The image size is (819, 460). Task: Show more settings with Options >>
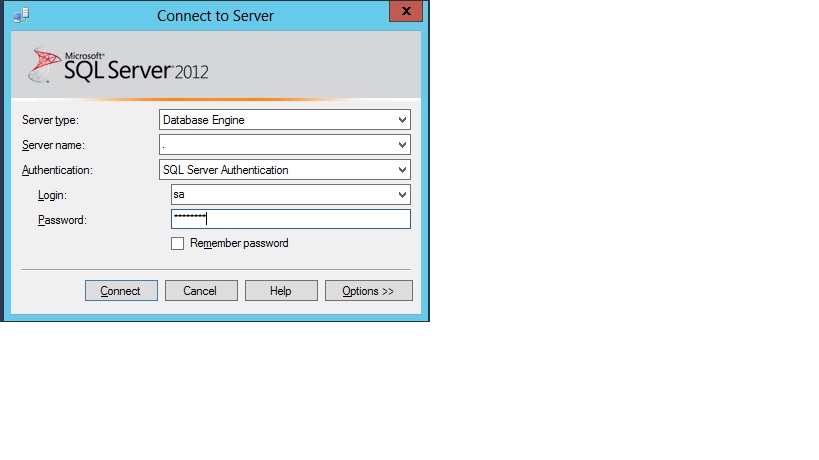[369, 291]
